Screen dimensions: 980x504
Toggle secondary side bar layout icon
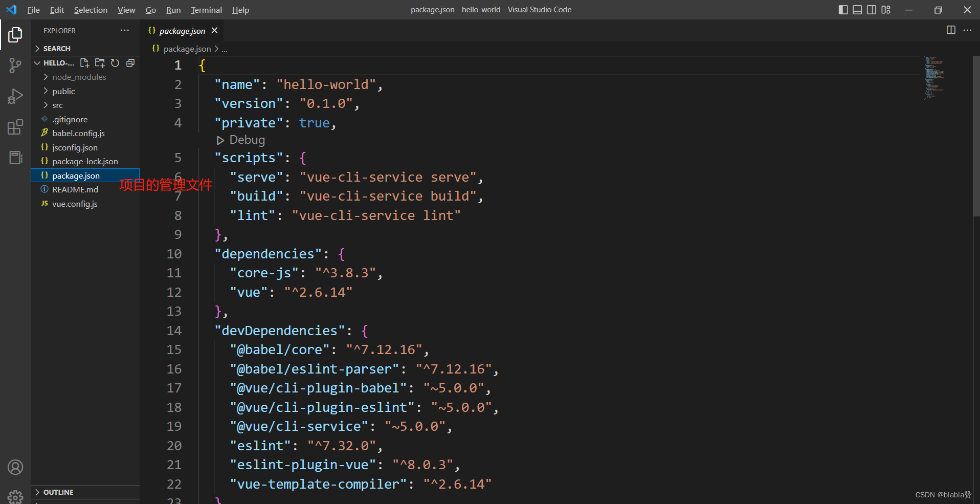pos(872,10)
